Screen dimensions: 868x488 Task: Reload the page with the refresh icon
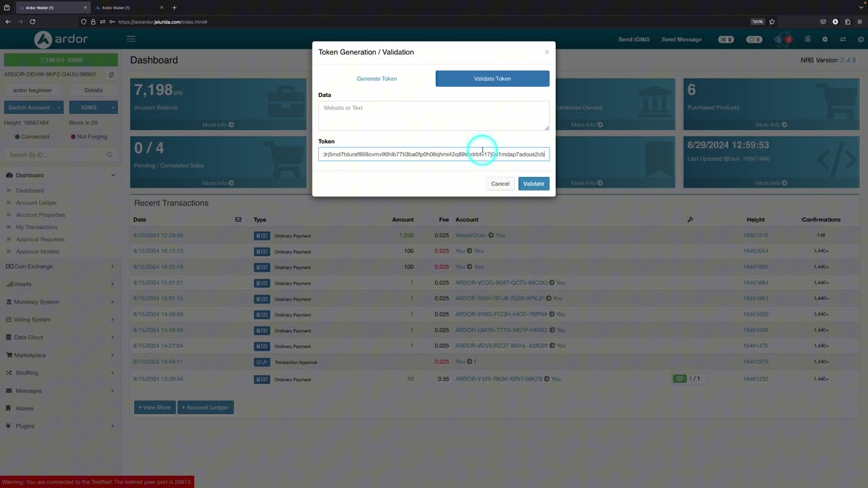pos(32,22)
